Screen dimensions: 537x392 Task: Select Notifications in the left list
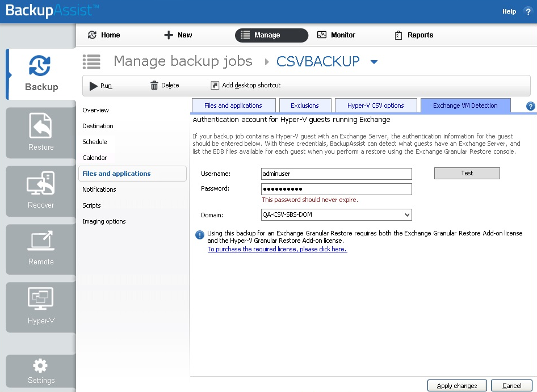[x=99, y=189]
